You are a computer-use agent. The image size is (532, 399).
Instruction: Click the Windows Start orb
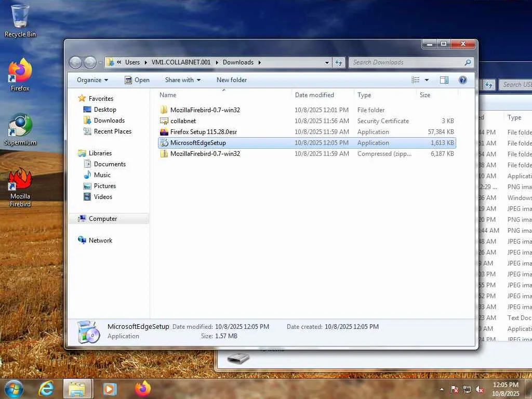coord(14,389)
